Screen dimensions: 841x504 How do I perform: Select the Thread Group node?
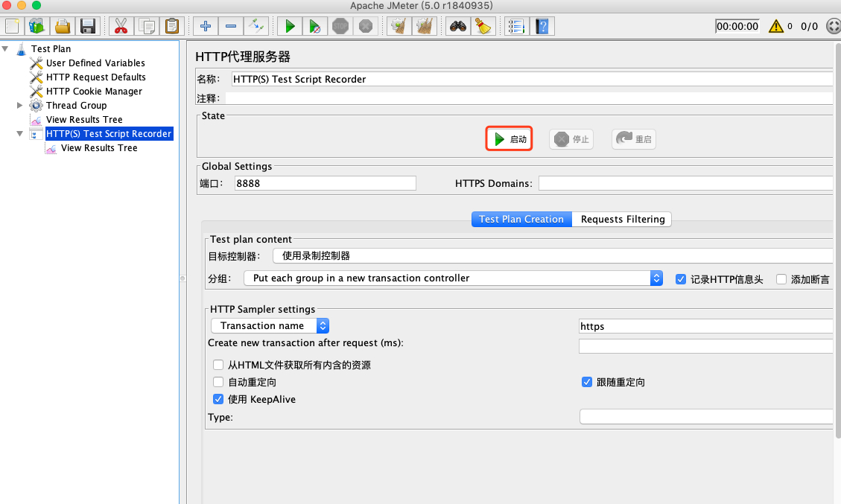tap(76, 106)
